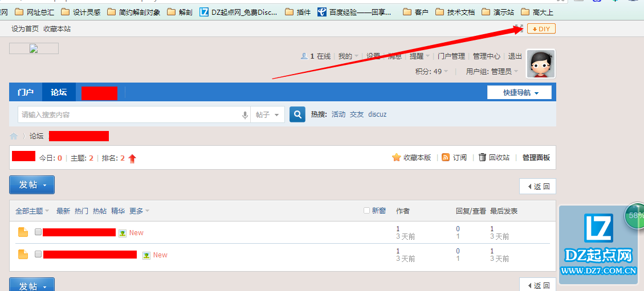Click the RSS 订阅 icon
Screen dimensions: 644x291
[446, 158]
